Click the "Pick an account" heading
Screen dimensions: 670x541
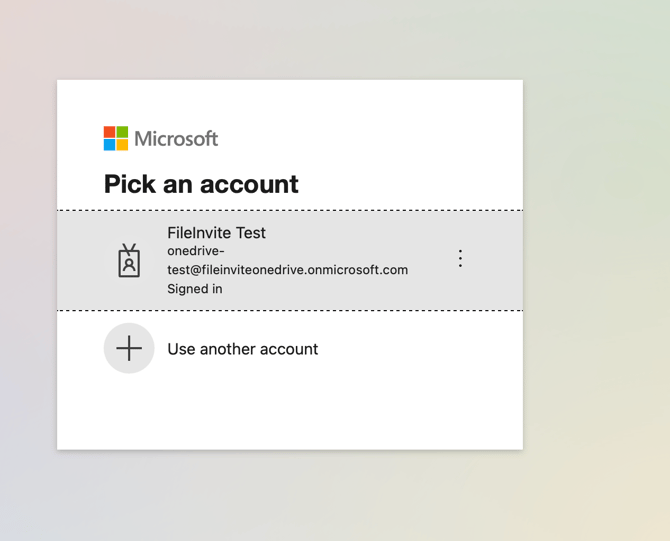[x=201, y=184]
